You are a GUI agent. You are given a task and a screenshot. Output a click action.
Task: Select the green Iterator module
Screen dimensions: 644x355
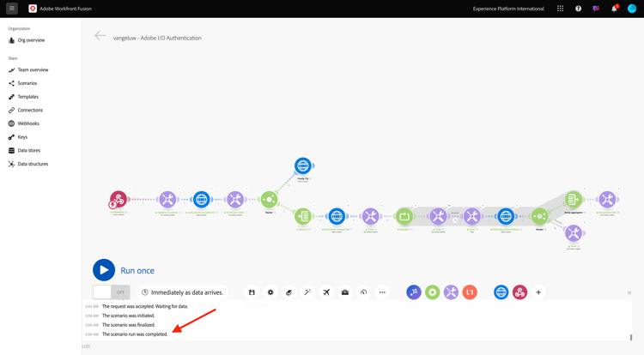[x=303, y=216]
